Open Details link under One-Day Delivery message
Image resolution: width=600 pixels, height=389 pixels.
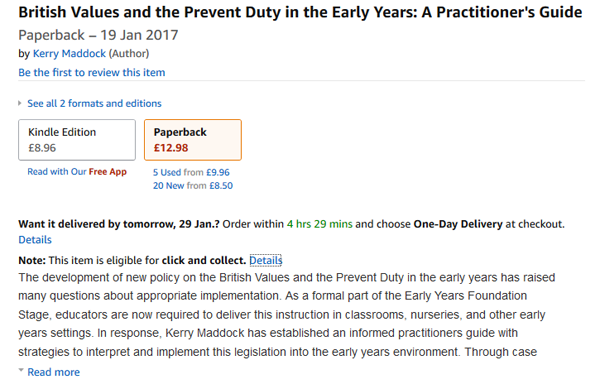tap(35, 240)
